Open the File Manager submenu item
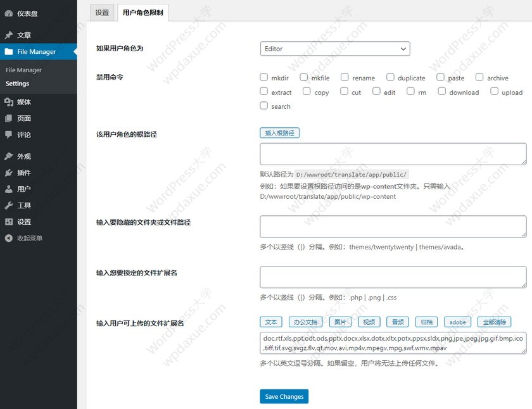 tap(24, 70)
